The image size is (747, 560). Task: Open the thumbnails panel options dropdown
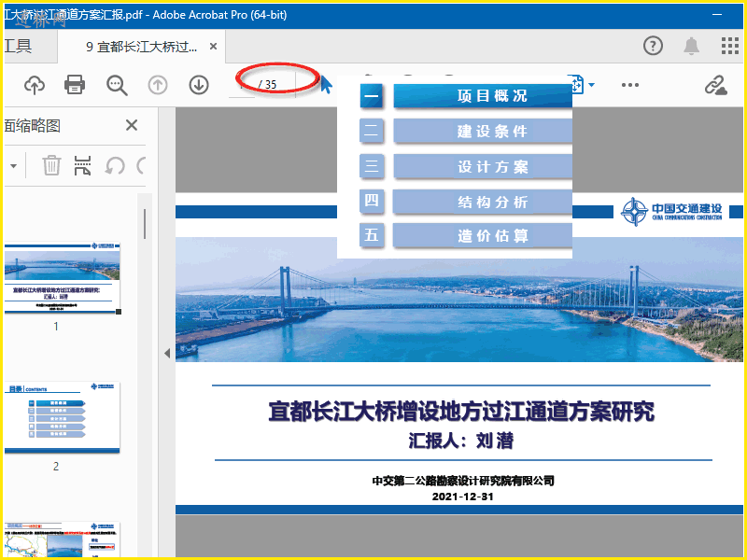click(x=13, y=166)
